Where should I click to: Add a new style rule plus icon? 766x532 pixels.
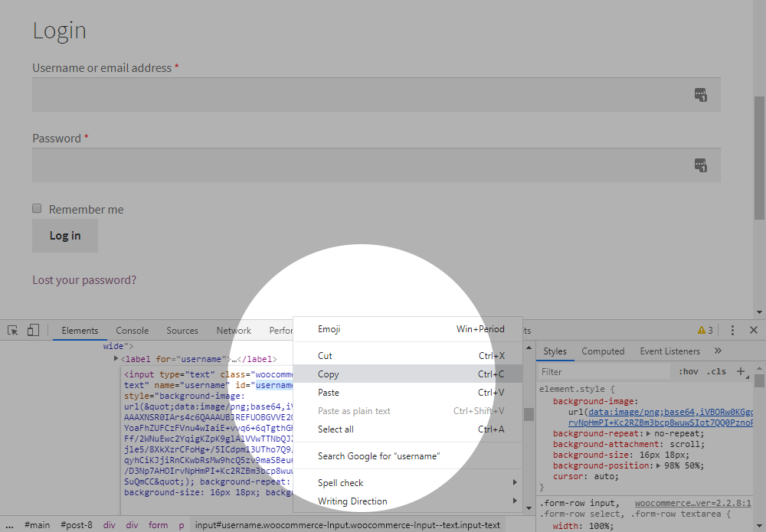(x=741, y=371)
